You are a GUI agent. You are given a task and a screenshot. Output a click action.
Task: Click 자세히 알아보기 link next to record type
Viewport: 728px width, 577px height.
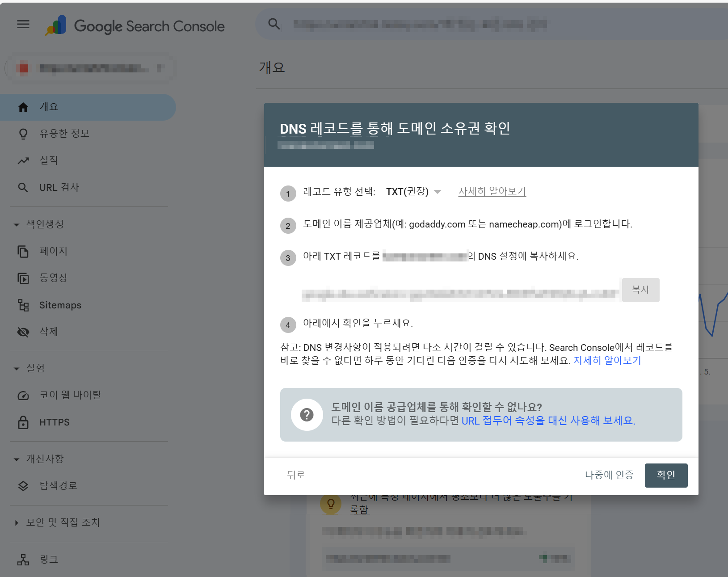pos(492,191)
